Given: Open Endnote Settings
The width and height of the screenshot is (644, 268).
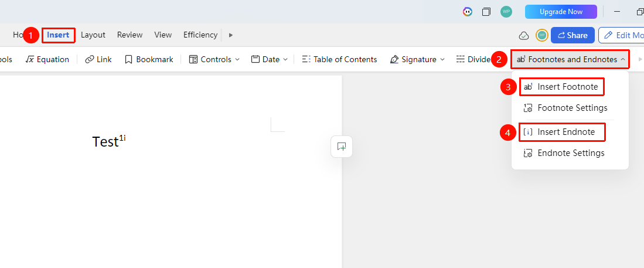Looking at the screenshot, I should pos(564,153).
